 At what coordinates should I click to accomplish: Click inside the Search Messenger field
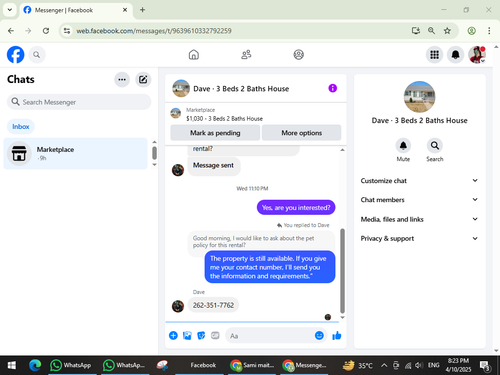(79, 102)
